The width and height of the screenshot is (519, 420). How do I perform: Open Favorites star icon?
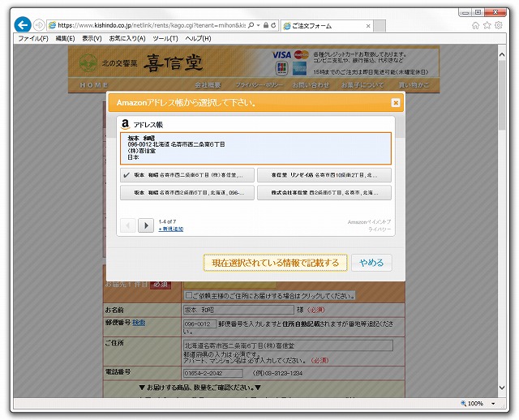coord(487,25)
